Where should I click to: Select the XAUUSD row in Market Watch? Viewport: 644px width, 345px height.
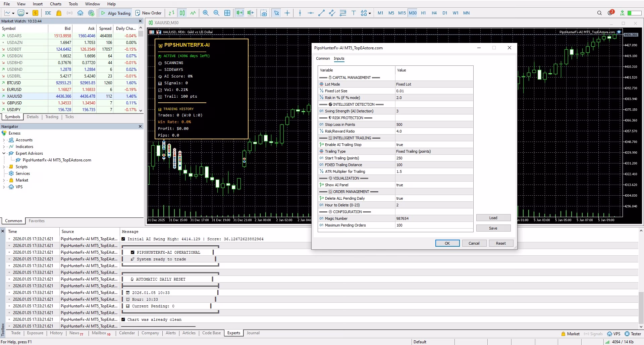point(69,96)
